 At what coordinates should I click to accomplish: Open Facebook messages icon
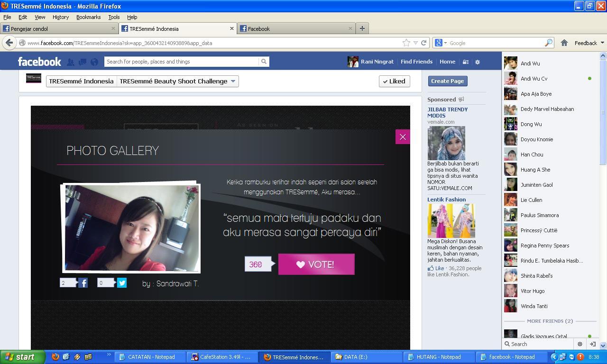pyautogui.click(x=82, y=62)
